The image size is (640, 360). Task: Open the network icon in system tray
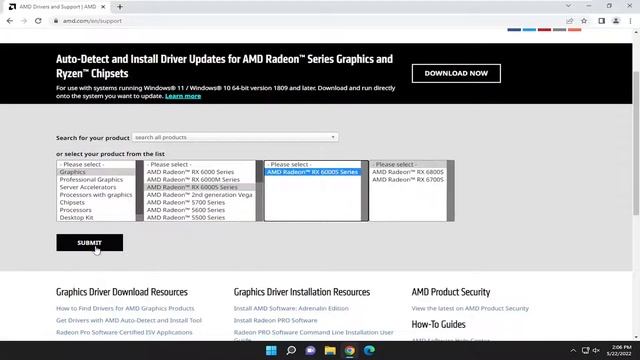tap(585, 351)
